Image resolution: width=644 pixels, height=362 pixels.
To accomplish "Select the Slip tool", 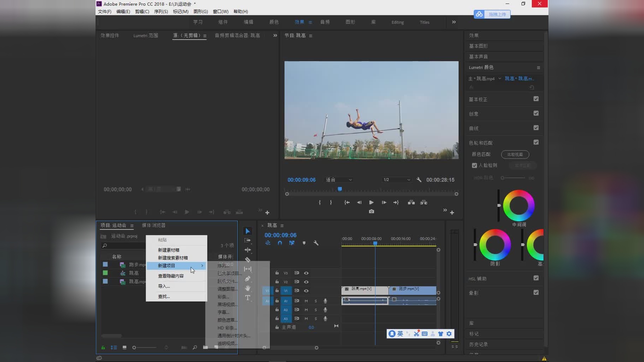I will 247,269.
